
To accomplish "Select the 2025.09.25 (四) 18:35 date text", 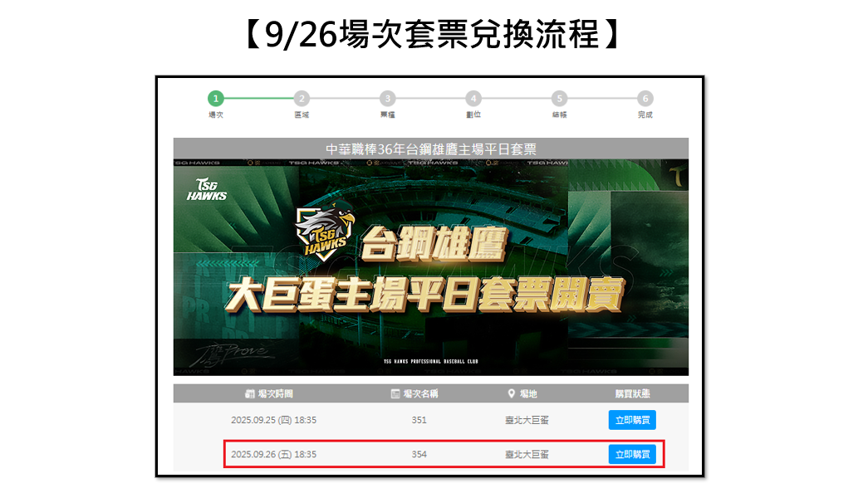I will point(273,420).
